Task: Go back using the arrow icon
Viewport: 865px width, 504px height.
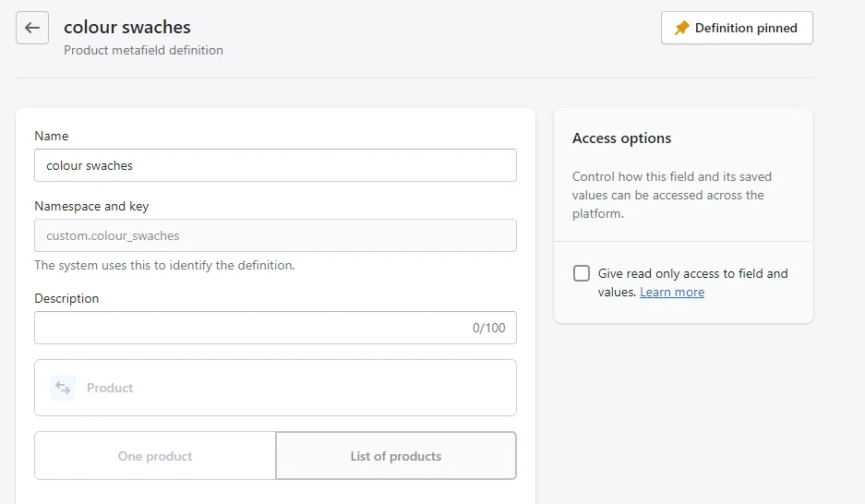Action: [x=32, y=28]
